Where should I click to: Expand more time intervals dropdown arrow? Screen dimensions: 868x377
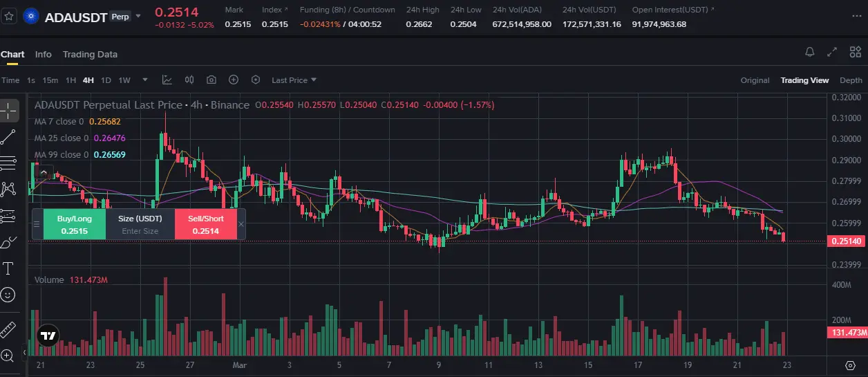(144, 80)
